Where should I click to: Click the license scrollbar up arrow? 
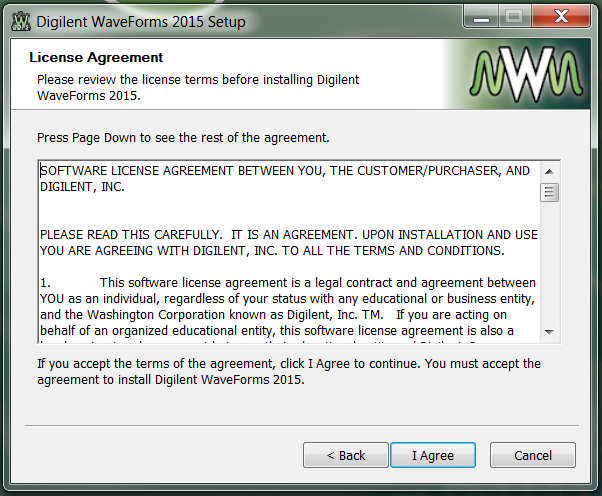click(x=549, y=172)
